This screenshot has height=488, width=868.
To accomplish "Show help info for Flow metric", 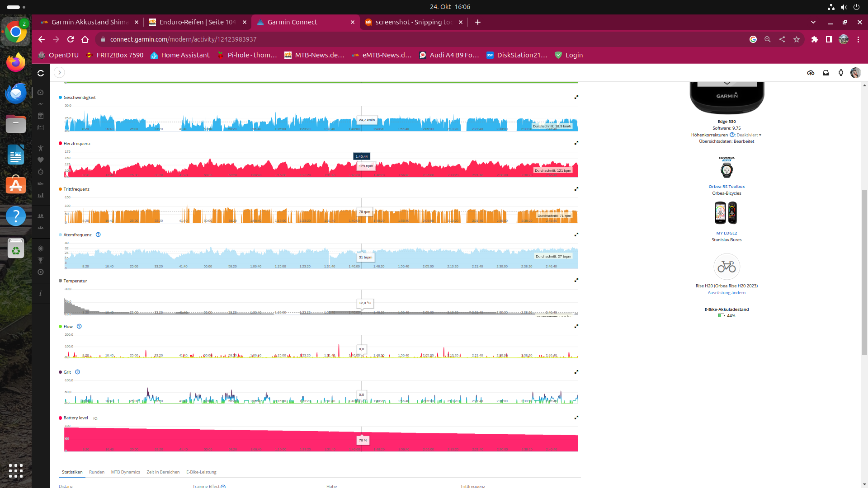I will click(x=79, y=326).
